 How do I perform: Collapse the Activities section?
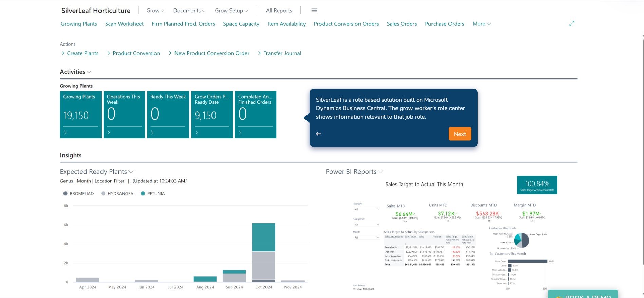(75, 72)
